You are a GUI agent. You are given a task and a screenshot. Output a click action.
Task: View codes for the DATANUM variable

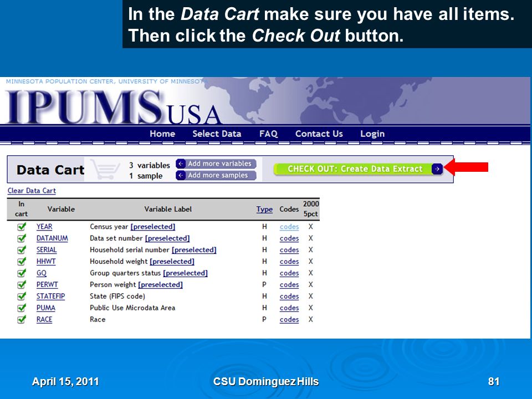[x=289, y=238]
